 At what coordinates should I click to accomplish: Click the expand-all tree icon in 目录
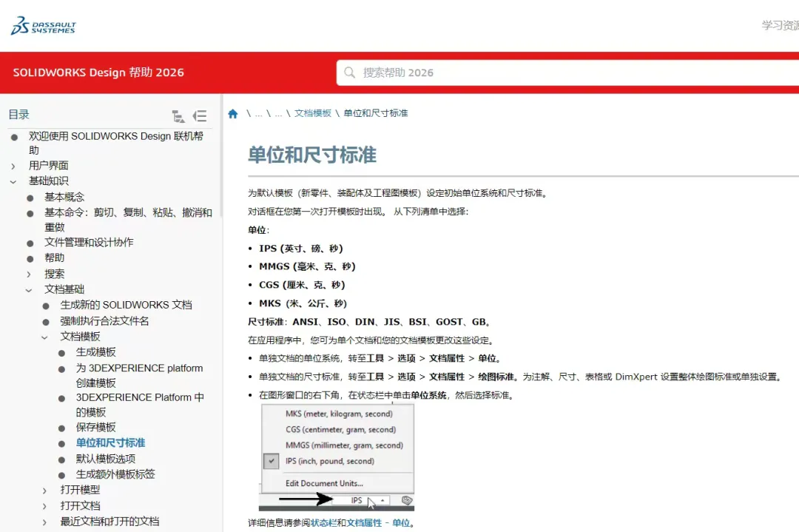pos(178,116)
